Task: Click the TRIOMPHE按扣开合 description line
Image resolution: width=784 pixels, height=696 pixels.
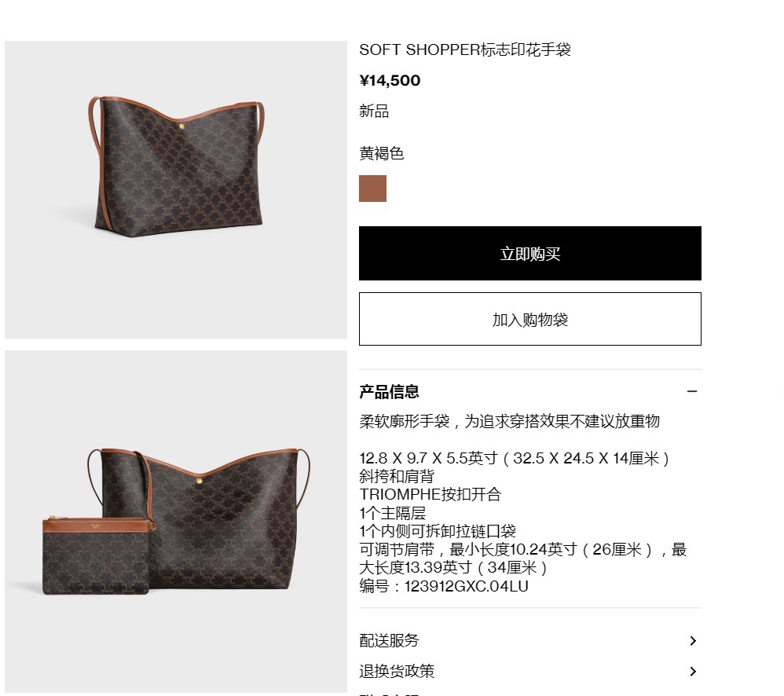Action: (x=430, y=494)
